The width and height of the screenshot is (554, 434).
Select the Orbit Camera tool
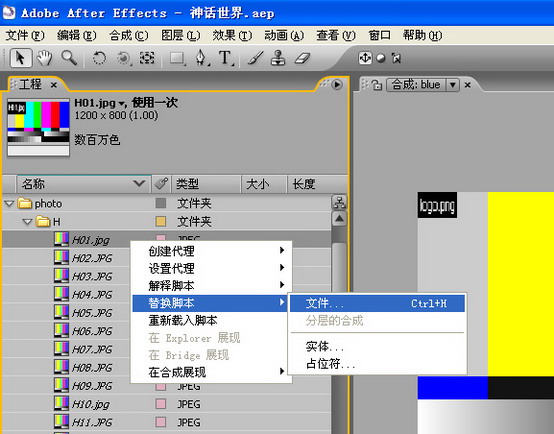124,58
